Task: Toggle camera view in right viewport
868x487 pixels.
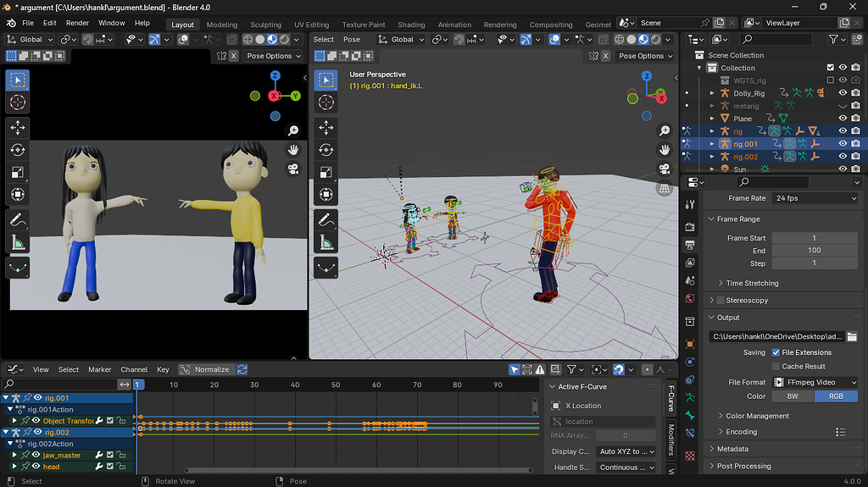Action: pos(665,169)
